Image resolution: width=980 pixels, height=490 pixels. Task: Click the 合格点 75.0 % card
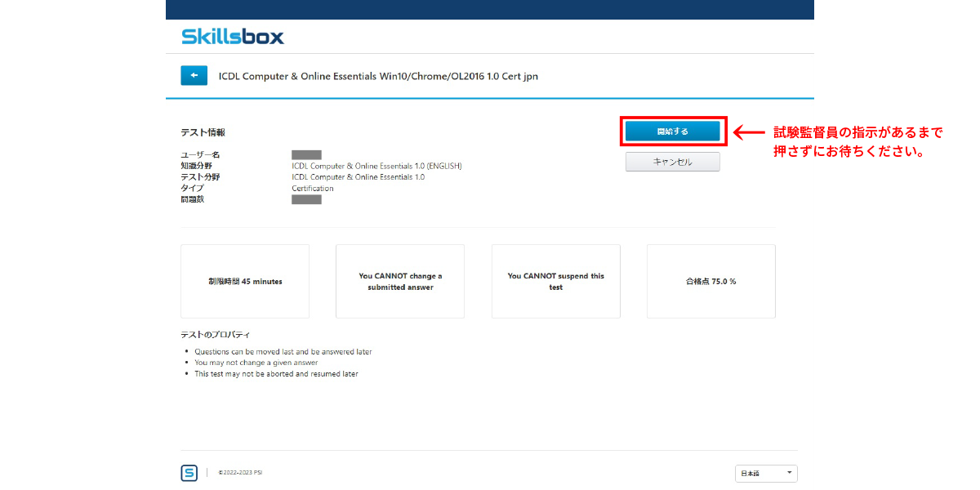[711, 281]
